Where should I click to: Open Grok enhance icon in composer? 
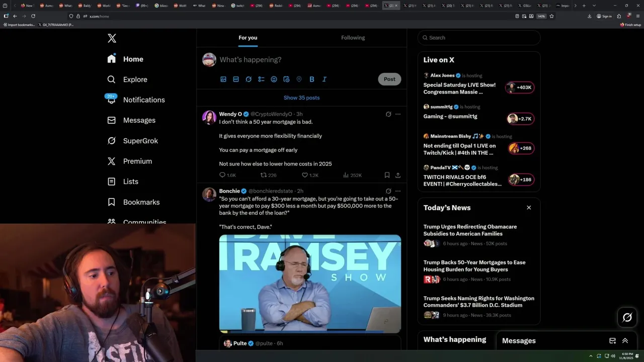point(249,79)
